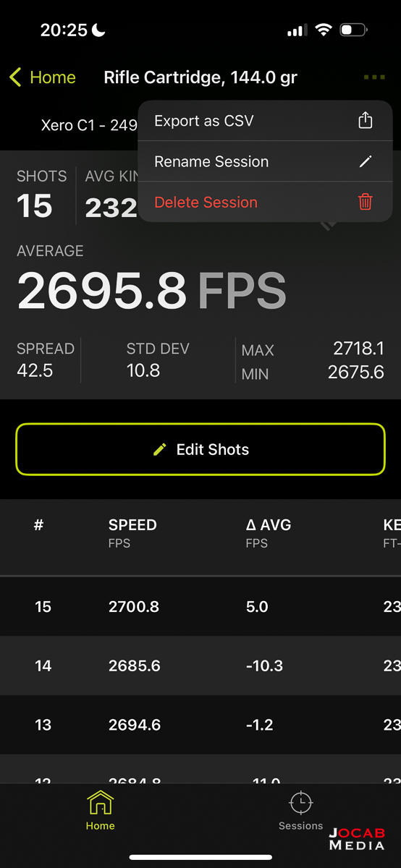Tap the share icon beside Export as CSV
The image size is (401, 868).
click(x=366, y=120)
